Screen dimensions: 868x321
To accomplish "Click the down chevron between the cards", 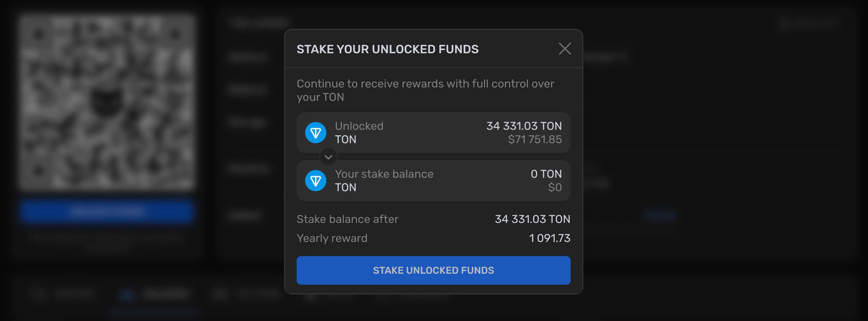I will pyautogui.click(x=328, y=157).
